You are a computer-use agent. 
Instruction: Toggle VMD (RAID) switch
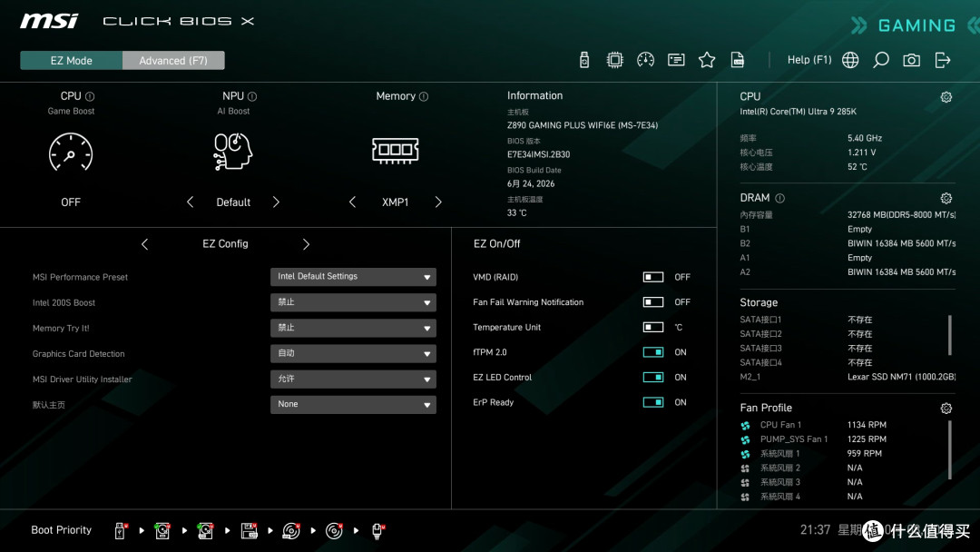tap(653, 277)
